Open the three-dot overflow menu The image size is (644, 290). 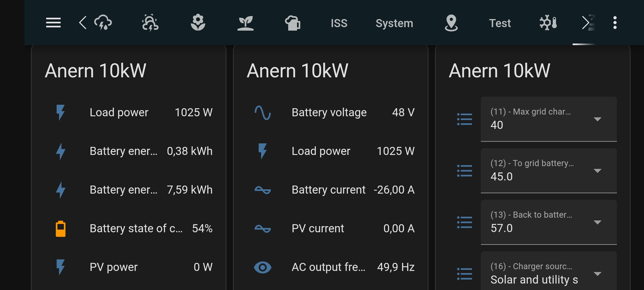615,23
